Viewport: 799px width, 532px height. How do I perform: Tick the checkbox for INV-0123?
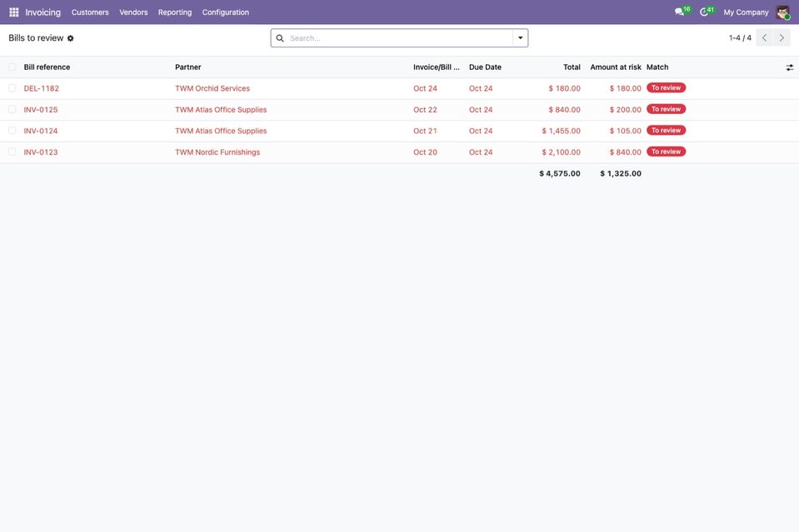coord(12,152)
